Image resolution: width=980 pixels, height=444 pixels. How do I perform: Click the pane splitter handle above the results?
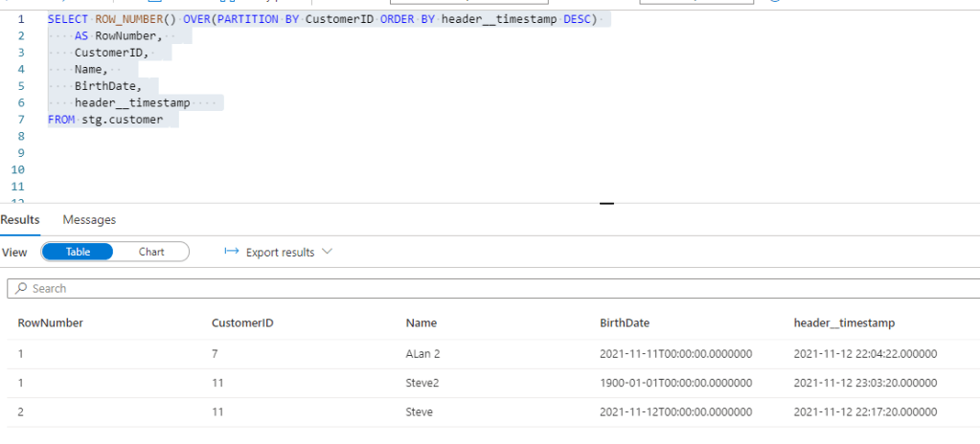pyautogui.click(x=605, y=203)
